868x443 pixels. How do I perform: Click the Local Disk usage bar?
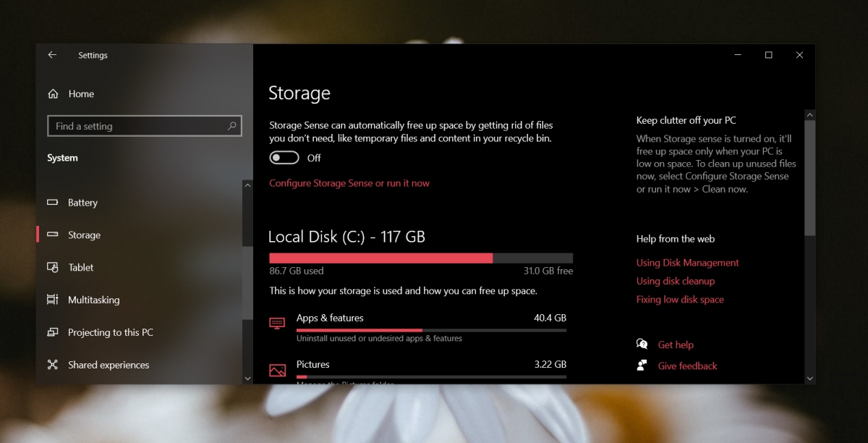point(420,258)
